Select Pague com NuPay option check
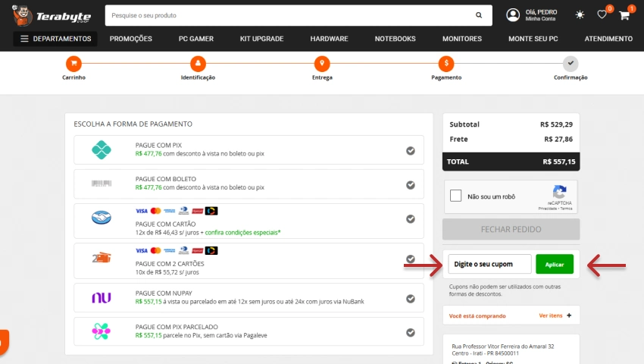 point(411,299)
